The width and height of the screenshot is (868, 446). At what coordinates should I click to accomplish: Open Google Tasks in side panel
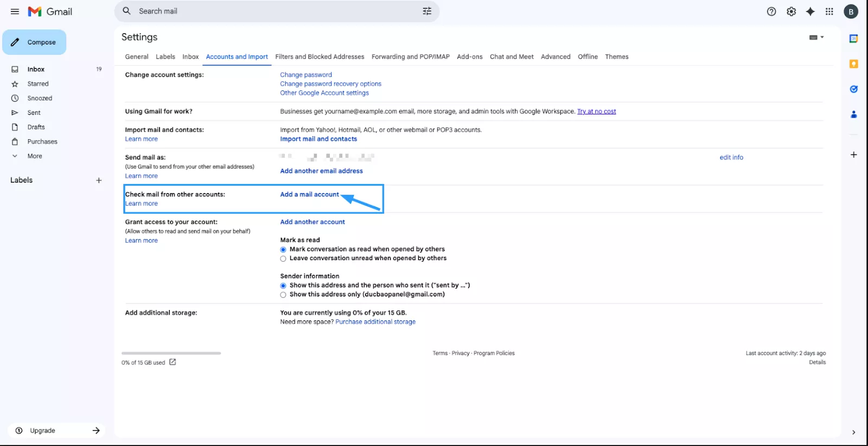[x=853, y=89]
